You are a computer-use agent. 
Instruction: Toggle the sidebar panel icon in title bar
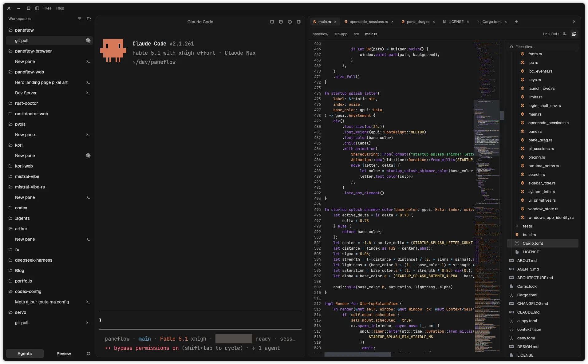(37, 8)
